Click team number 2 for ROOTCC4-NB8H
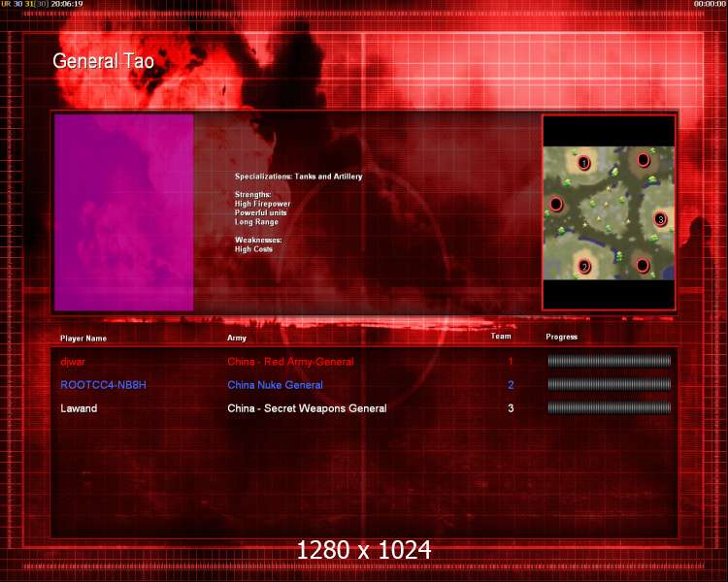728x582 pixels. point(511,385)
